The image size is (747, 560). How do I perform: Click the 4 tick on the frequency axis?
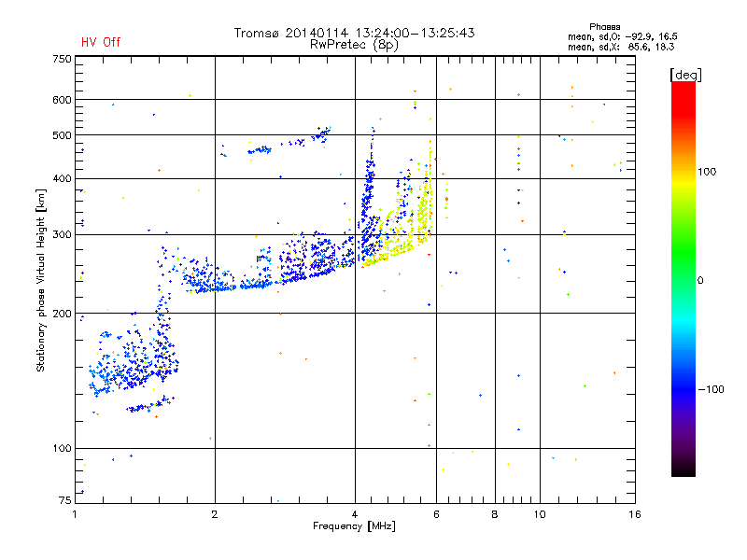355,514
